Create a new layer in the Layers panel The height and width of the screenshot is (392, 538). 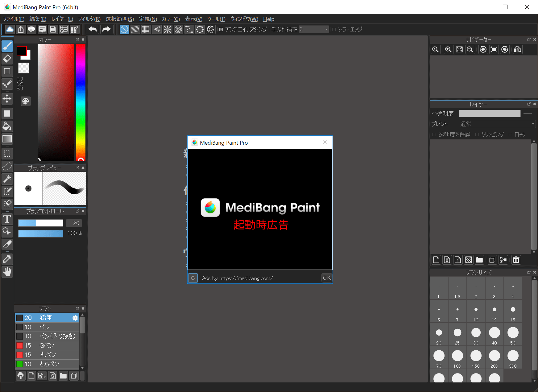[436, 260]
